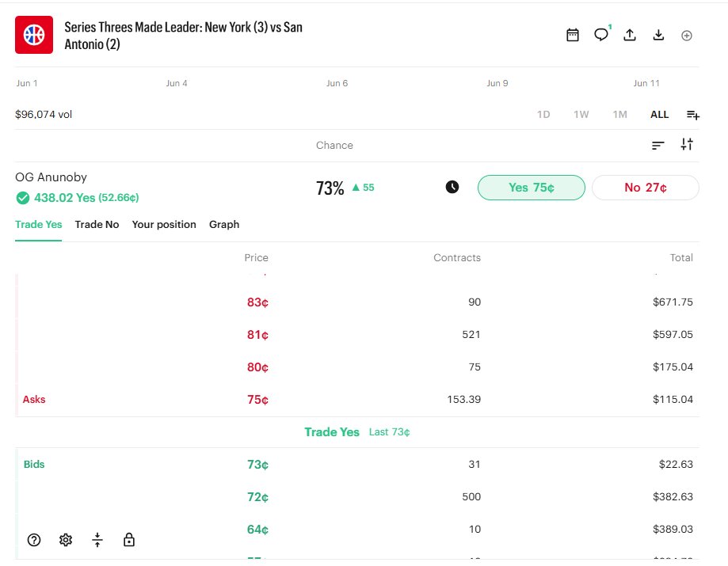Open the Your position tab
728x566 pixels.
coord(164,225)
